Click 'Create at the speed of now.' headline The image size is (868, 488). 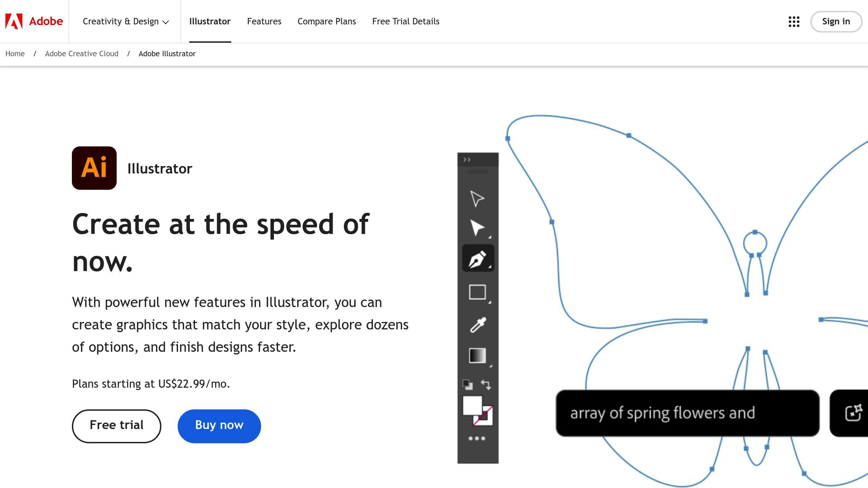coord(220,242)
